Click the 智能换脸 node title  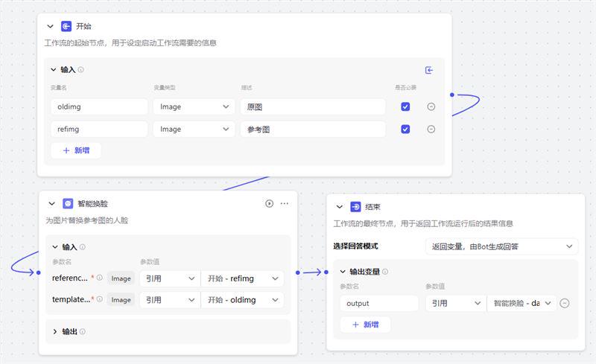92,204
